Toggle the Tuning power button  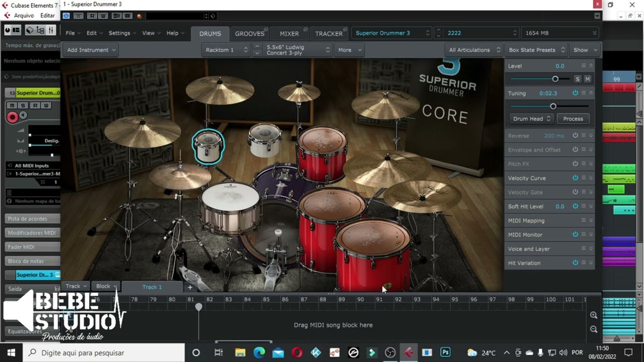click(575, 93)
